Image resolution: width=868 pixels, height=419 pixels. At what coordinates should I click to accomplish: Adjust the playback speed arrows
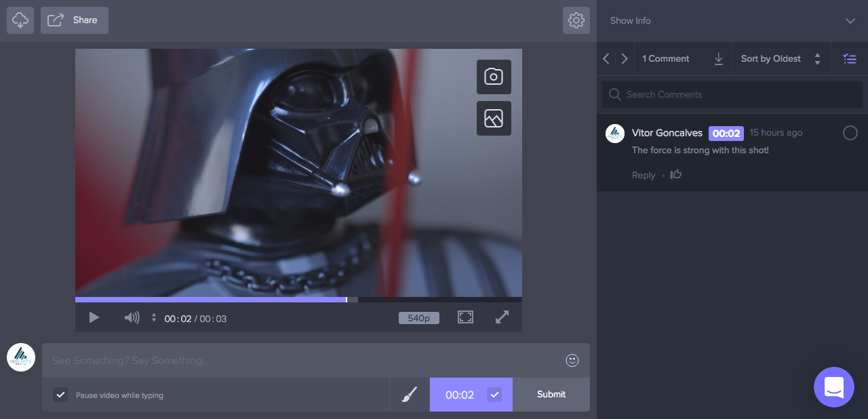154,317
